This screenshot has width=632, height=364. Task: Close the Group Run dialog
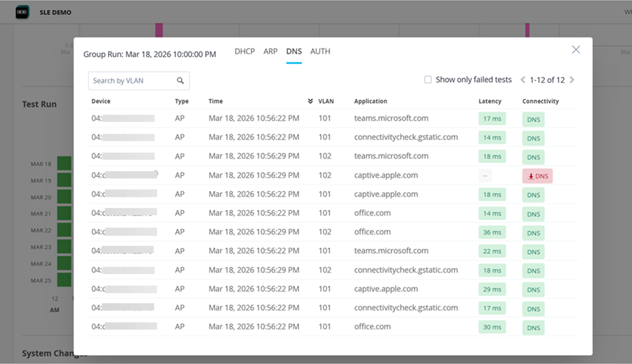pyautogui.click(x=576, y=50)
